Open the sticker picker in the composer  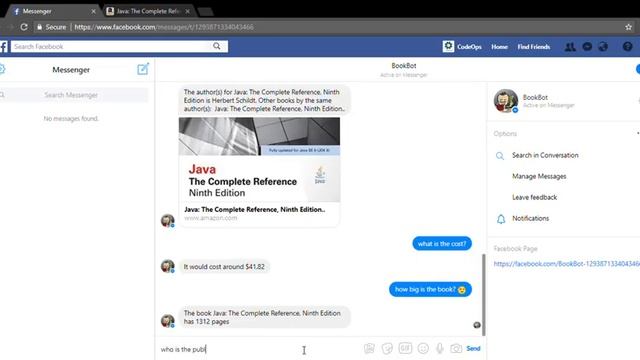pos(387,348)
